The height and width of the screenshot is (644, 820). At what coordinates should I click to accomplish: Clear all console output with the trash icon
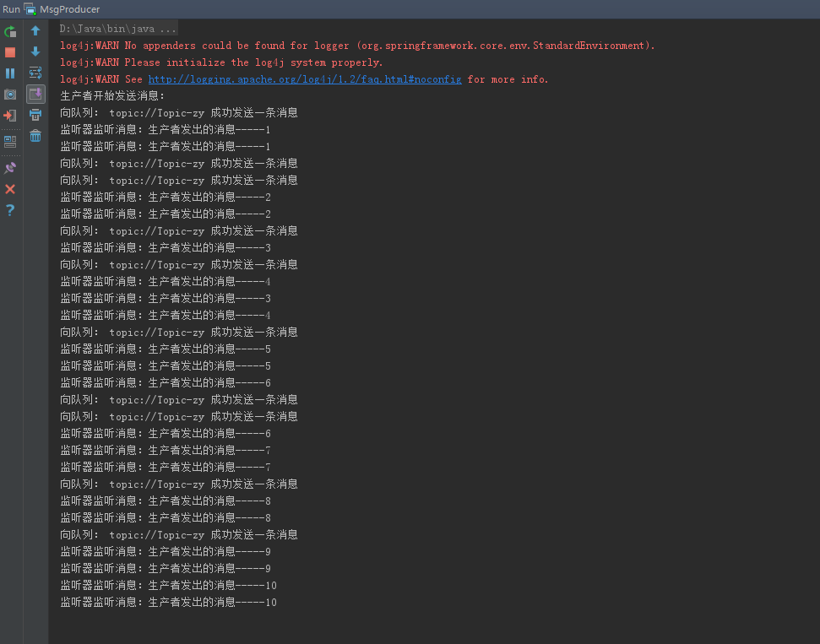[x=35, y=136]
